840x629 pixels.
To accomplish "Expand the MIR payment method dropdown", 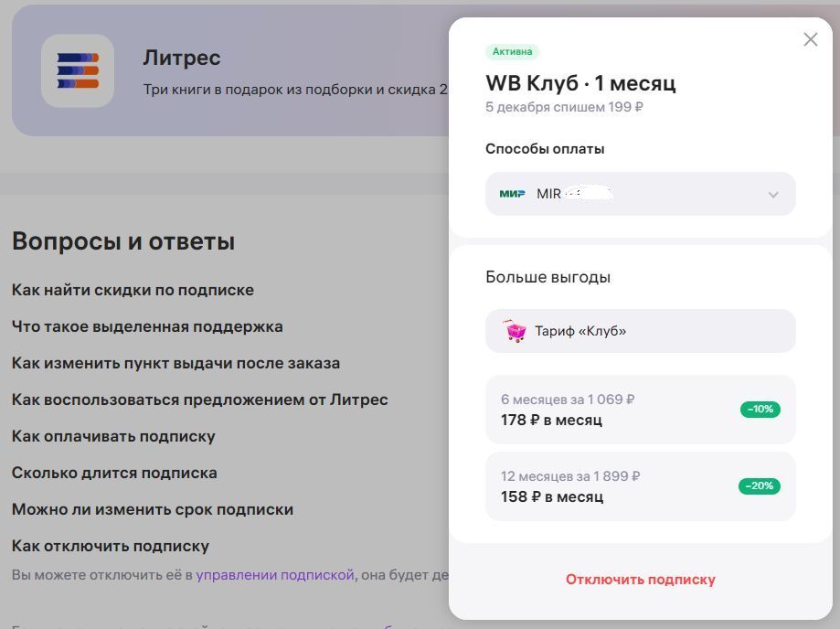I will [772, 195].
